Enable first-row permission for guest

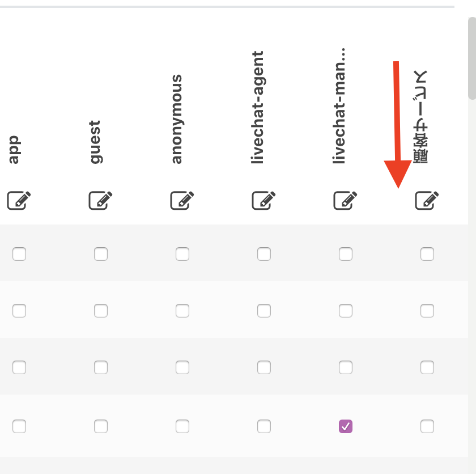101,254
